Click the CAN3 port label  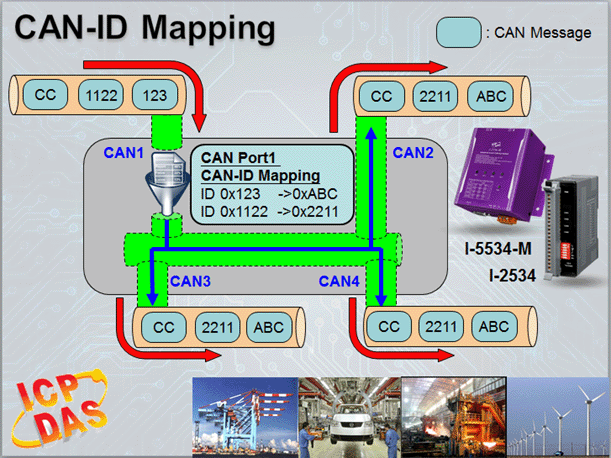190,282
